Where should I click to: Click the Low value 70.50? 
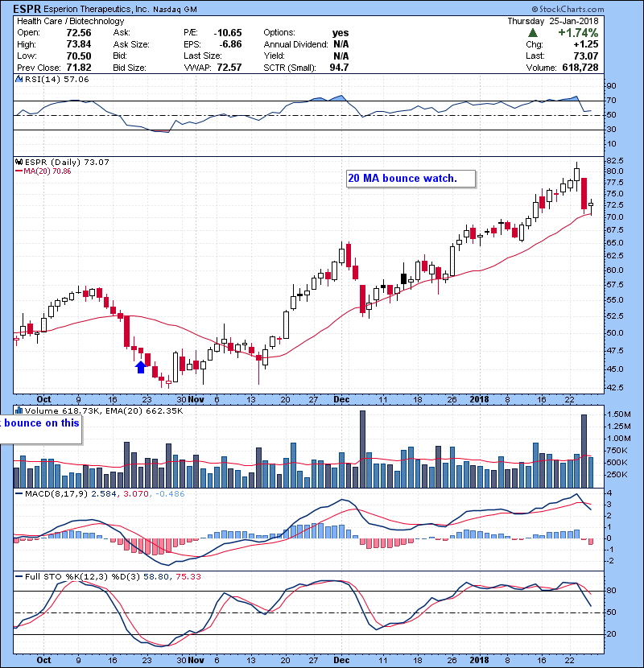pos(79,56)
